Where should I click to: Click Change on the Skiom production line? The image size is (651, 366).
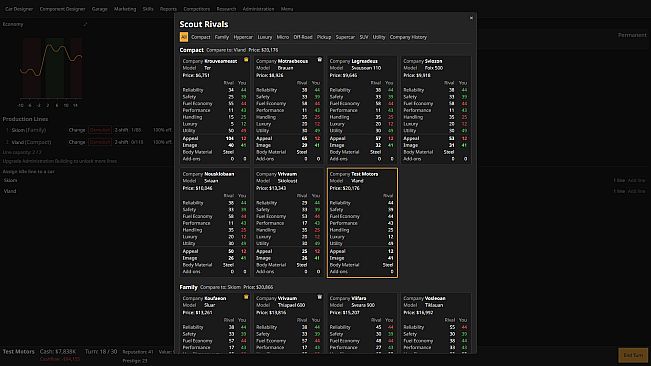coord(77,130)
